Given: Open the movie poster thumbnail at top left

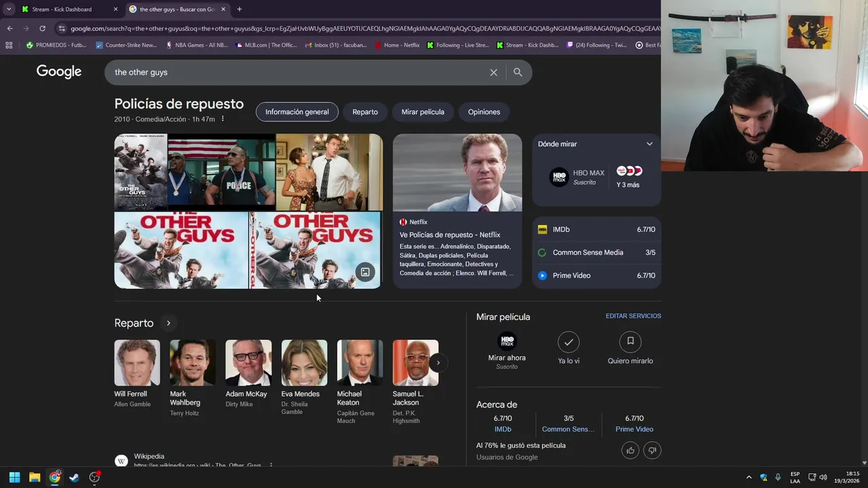Looking at the screenshot, I should 140,172.
